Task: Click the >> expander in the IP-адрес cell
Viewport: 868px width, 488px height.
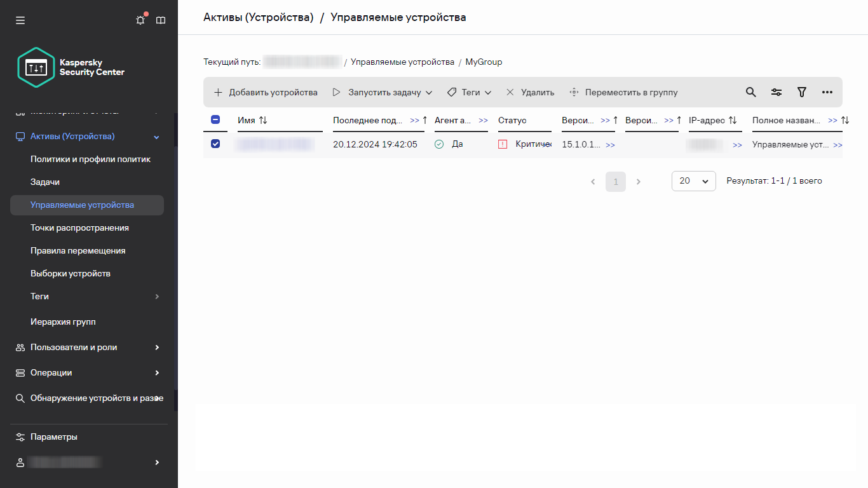Action: pos(736,144)
